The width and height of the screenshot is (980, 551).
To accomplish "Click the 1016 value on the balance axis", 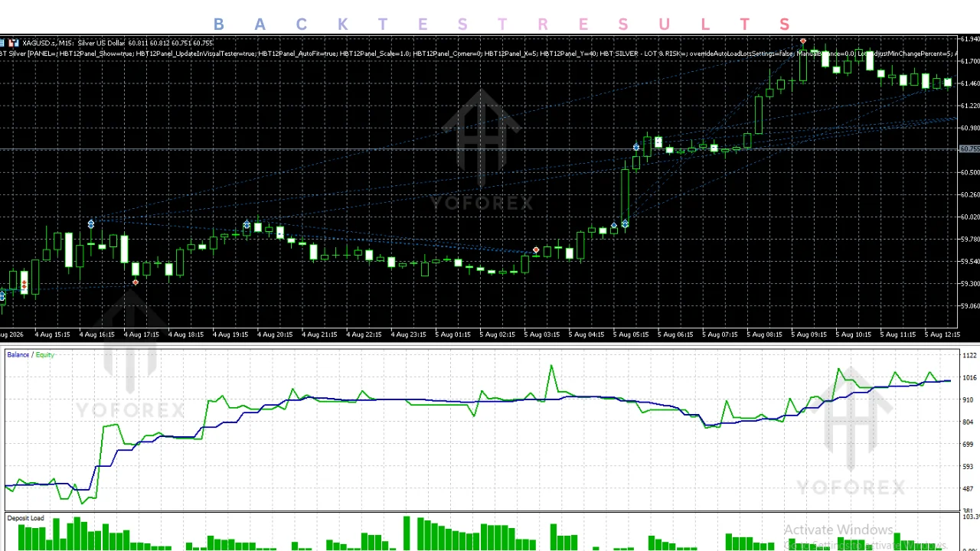I will tap(970, 378).
